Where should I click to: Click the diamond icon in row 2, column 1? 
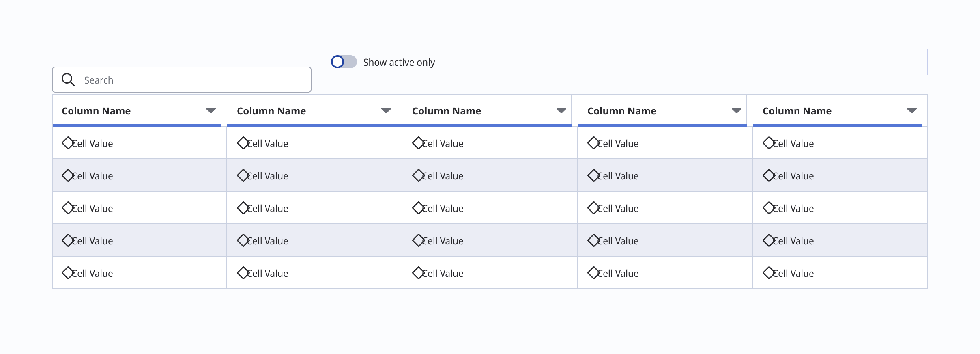[x=68, y=175]
